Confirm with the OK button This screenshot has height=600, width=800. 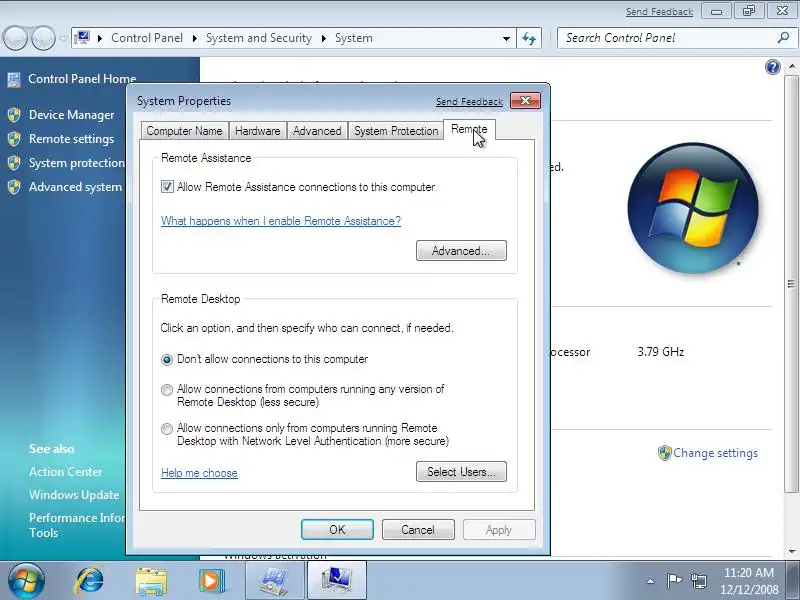337,530
